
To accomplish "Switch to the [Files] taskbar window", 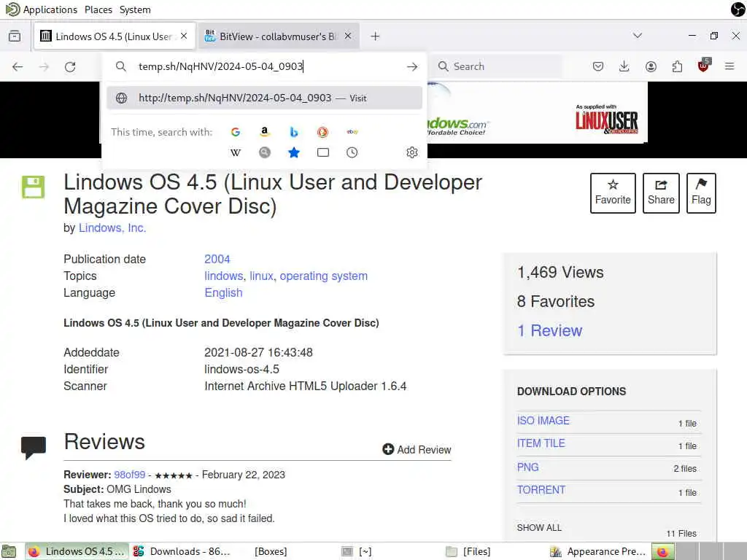I will coord(469,551).
